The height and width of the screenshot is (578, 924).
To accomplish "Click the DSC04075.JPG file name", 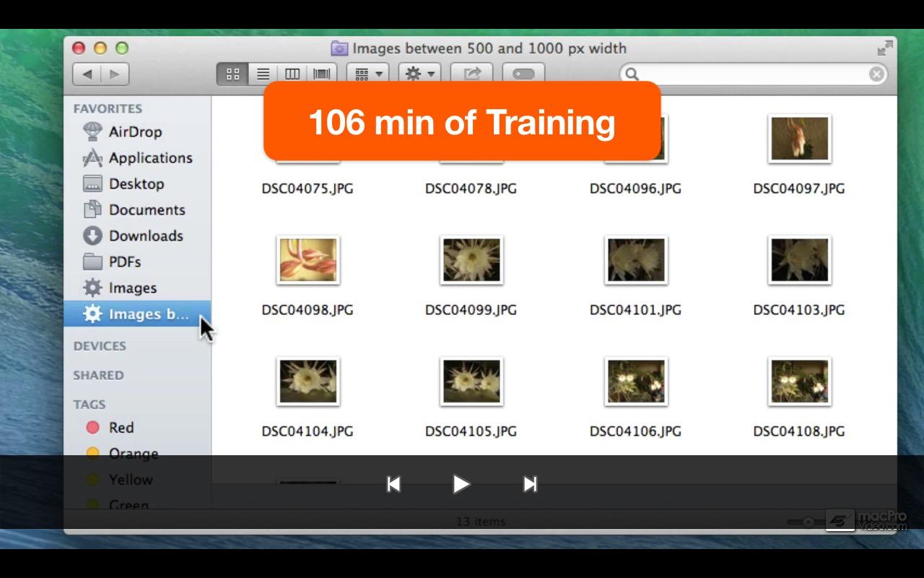I will (x=308, y=189).
